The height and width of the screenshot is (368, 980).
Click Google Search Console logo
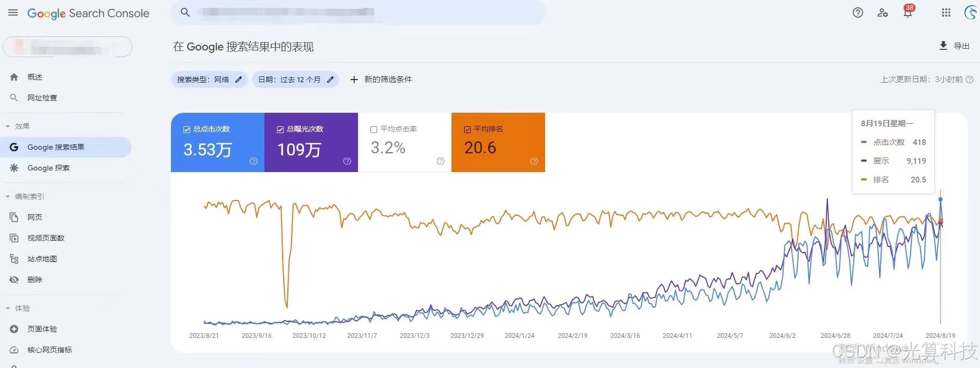point(88,13)
